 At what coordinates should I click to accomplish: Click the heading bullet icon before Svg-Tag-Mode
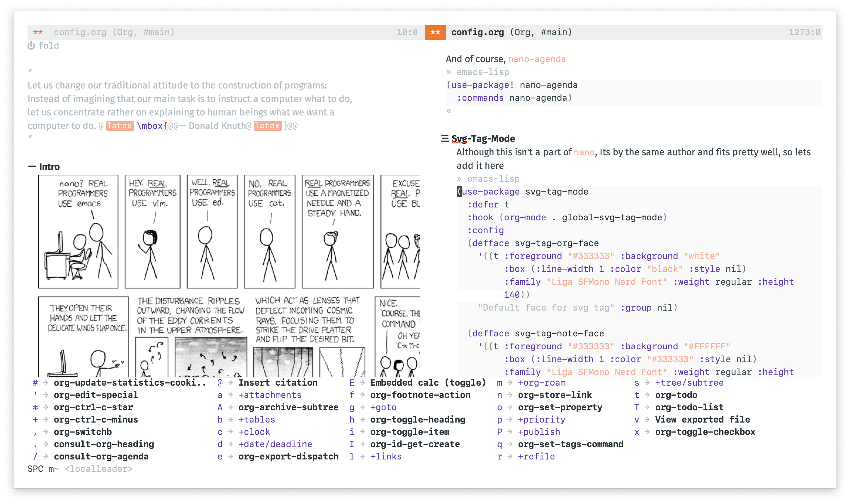pyautogui.click(x=444, y=138)
